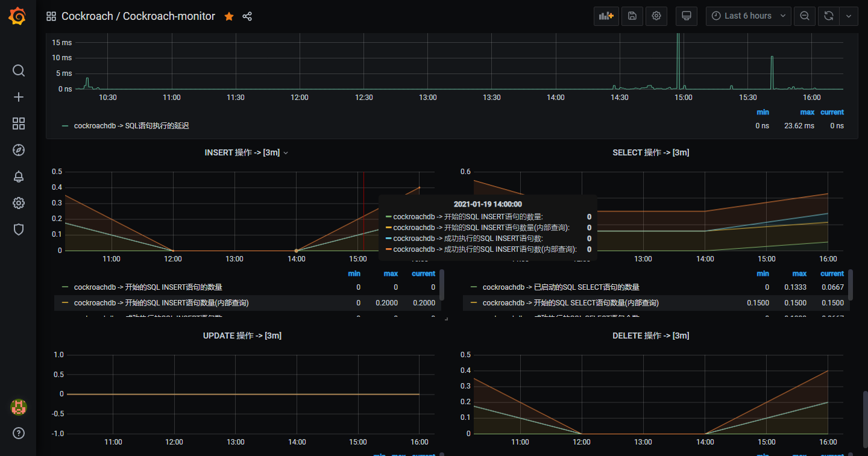Sort SELECT legend by min column
Viewport: 868px width, 456px height.
point(763,273)
